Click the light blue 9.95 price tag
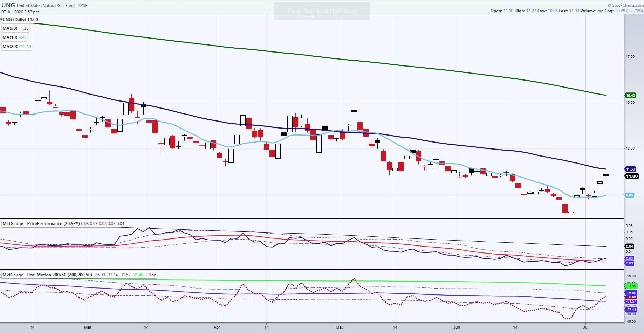 pos(629,195)
